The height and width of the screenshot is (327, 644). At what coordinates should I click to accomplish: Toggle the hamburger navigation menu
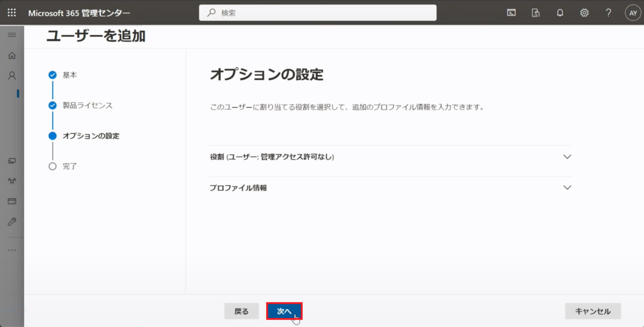(x=12, y=35)
